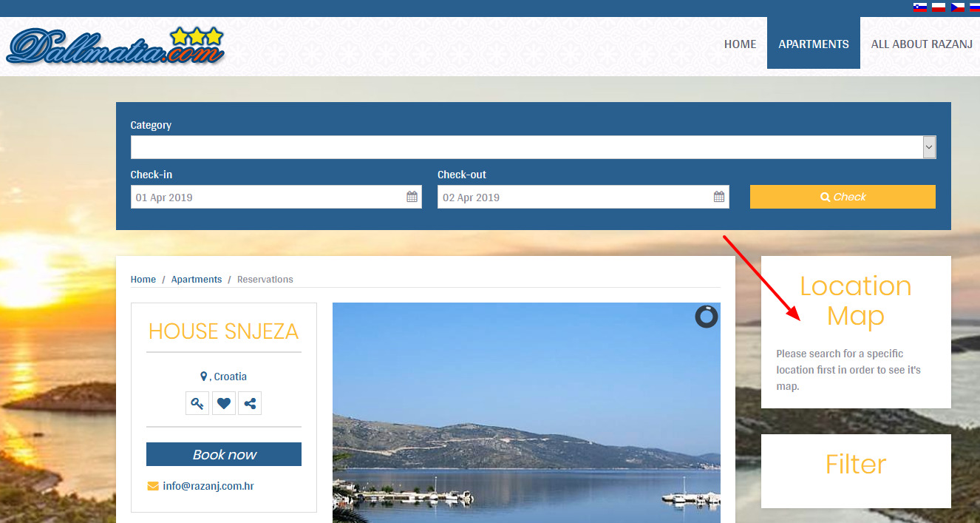Expand the Category dropdown
The width and height of the screenshot is (980, 523).
click(929, 147)
